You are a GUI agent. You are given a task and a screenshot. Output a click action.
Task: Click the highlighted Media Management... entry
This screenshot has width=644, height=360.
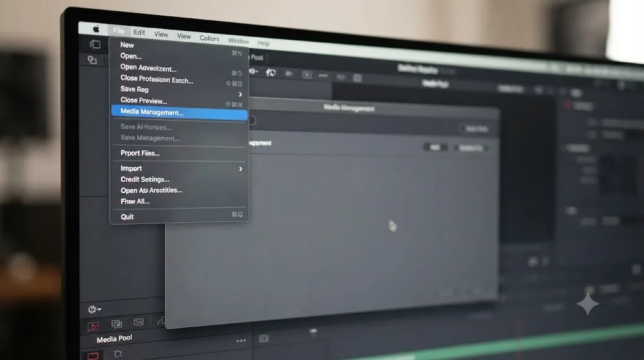(179, 112)
